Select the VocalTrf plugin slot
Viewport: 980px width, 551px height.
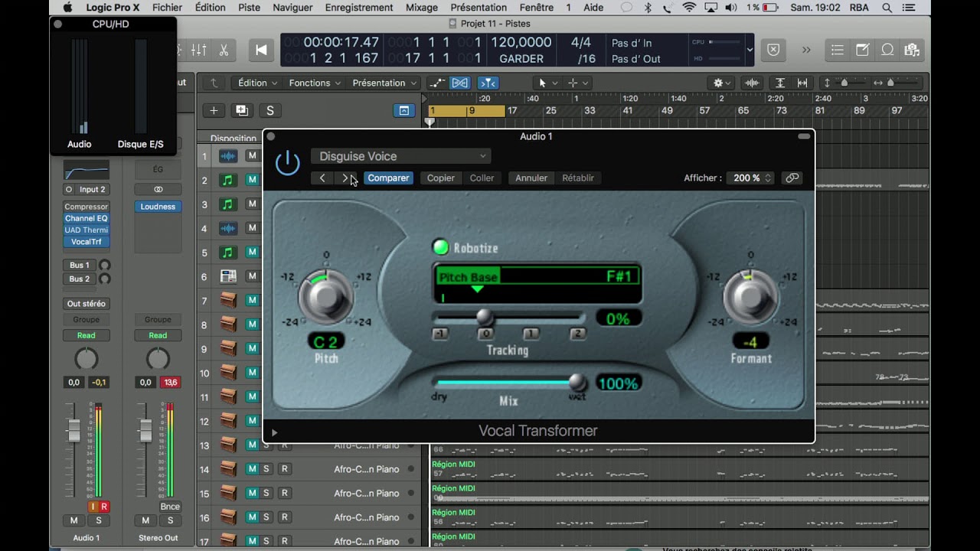tap(86, 242)
